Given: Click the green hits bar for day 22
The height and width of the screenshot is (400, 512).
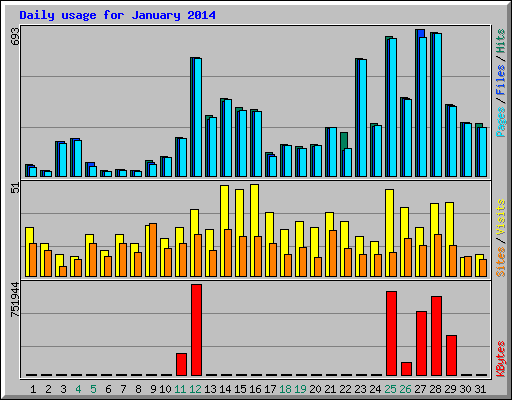Looking at the screenshot, I should tap(344, 140).
